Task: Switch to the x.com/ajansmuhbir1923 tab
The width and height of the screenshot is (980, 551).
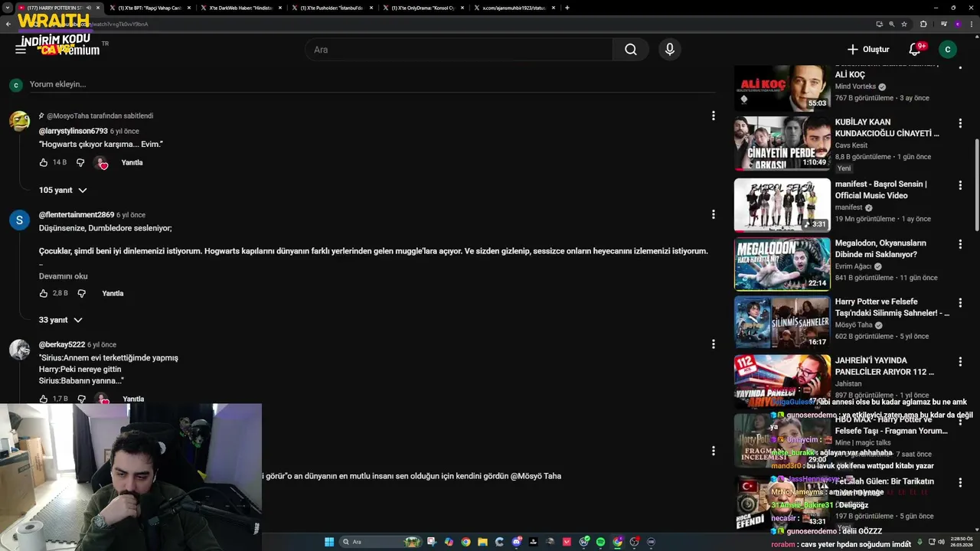Action: pyautogui.click(x=514, y=8)
